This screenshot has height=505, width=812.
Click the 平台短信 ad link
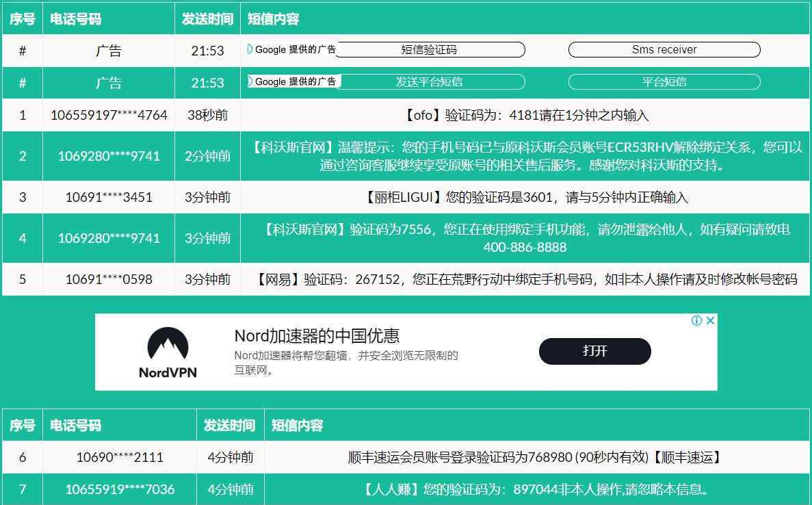point(664,82)
